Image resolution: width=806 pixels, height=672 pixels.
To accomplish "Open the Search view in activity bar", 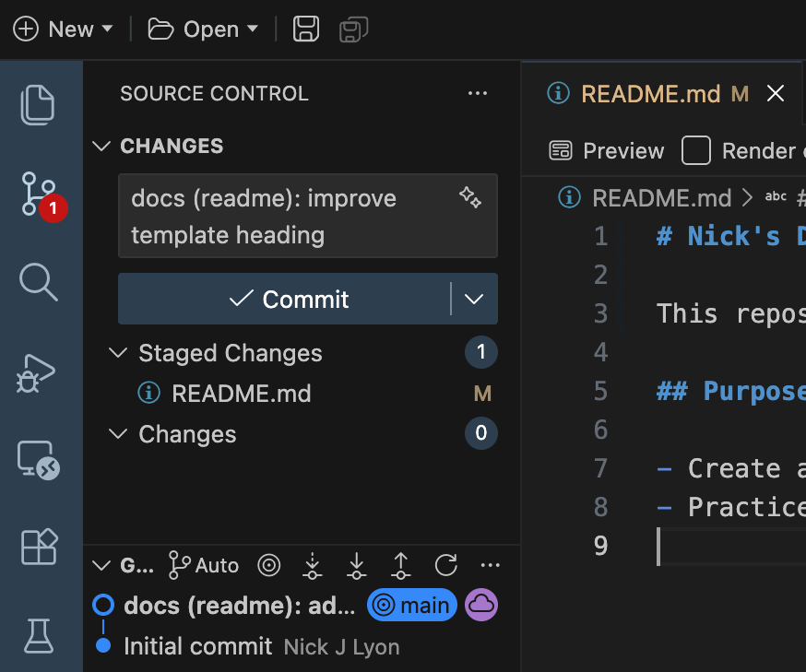I will click(x=40, y=281).
